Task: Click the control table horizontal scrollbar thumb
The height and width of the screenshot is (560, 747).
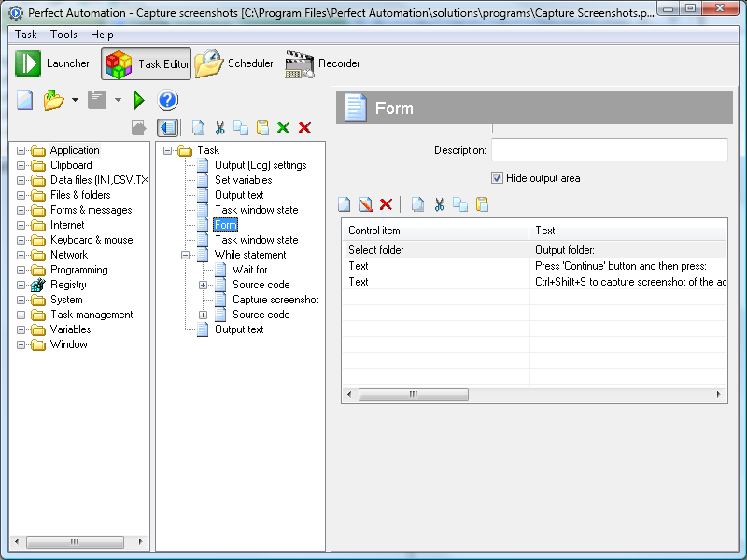Action: tap(414, 394)
